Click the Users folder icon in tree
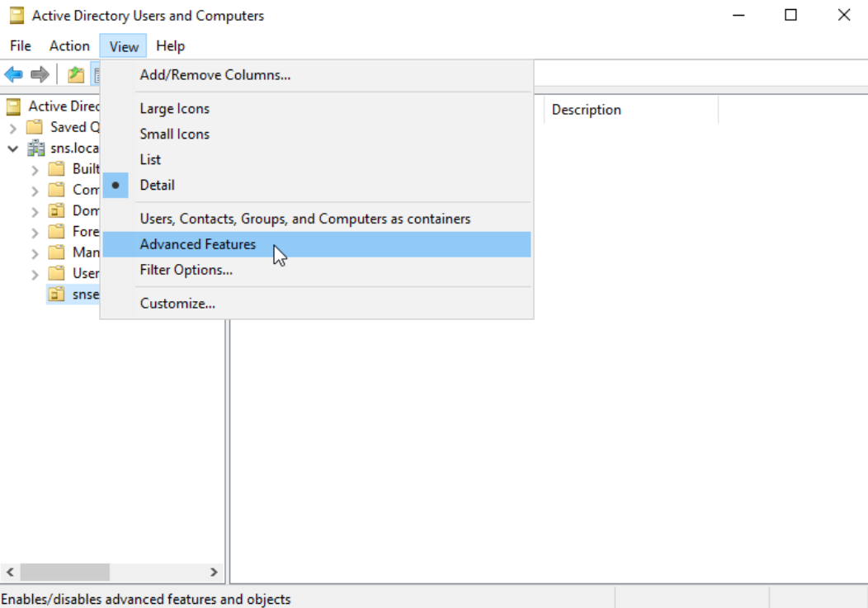 [56, 274]
